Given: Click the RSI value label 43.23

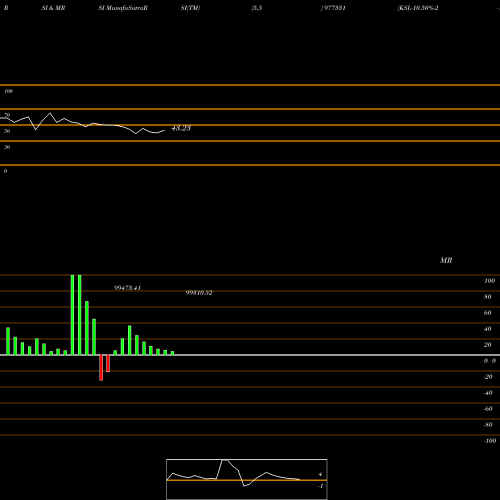Looking at the screenshot, I should click(181, 128).
